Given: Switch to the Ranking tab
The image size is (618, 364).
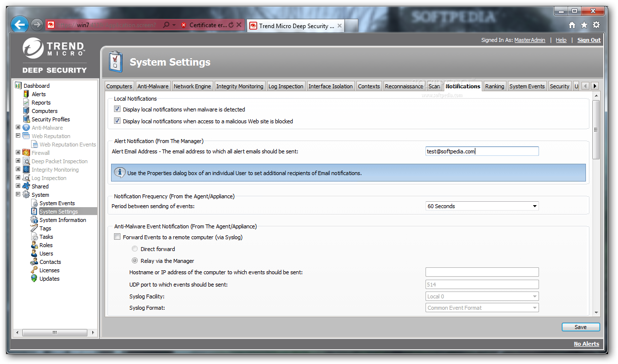Looking at the screenshot, I should (x=495, y=86).
